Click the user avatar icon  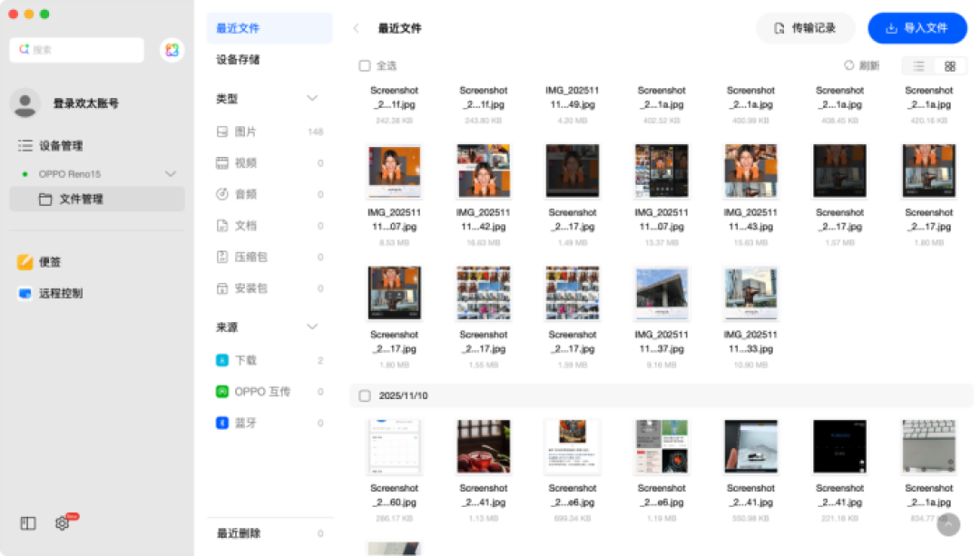point(25,103)
